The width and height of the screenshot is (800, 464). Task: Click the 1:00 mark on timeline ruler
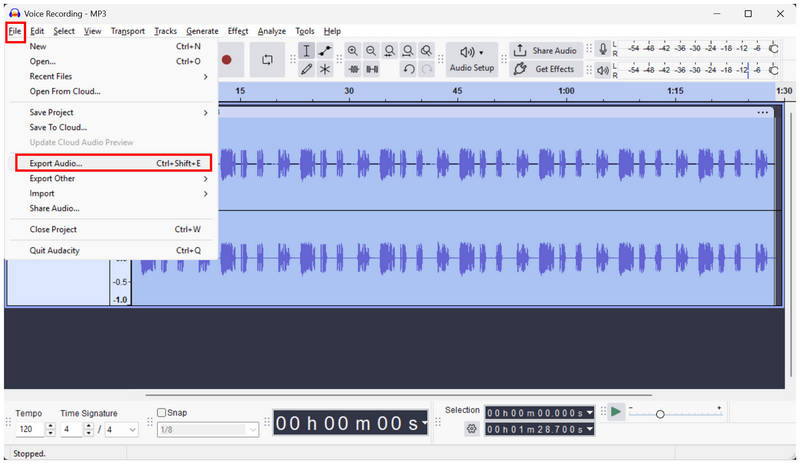pyautogui.click(x=566, y=91)
